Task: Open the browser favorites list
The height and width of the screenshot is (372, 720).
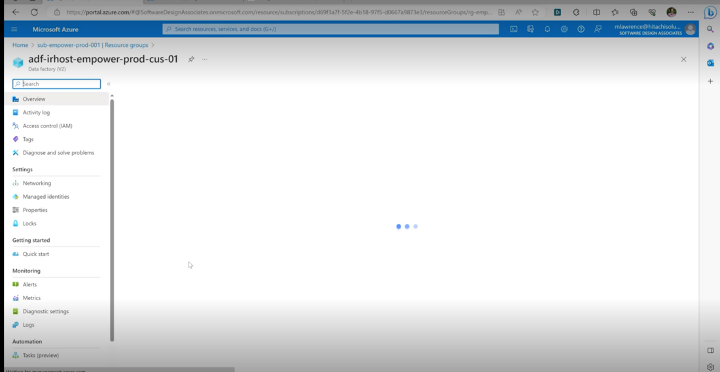Action: click(x=615, y=12)
